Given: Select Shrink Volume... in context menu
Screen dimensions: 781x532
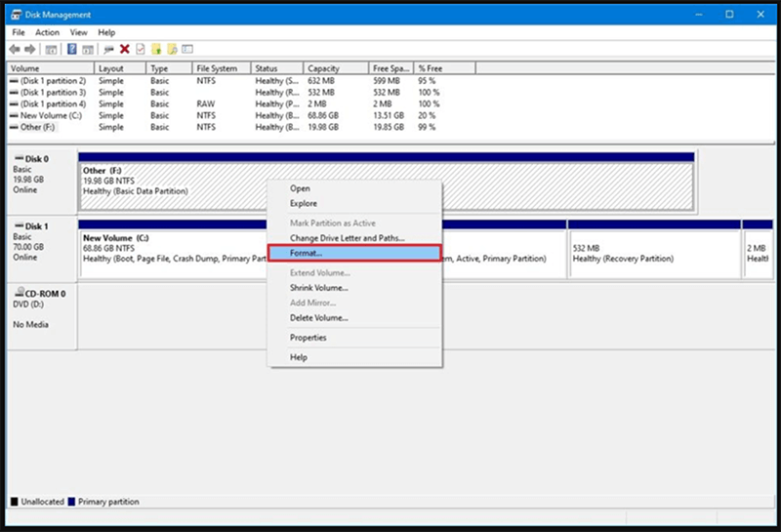Looking at the screenshot, I should [x=319, y=288].
